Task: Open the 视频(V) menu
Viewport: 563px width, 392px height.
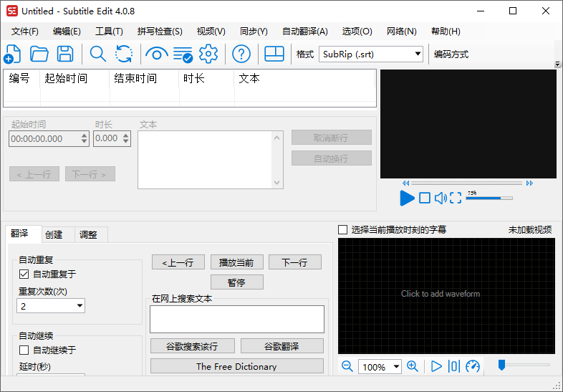Action: click(211, 32)
